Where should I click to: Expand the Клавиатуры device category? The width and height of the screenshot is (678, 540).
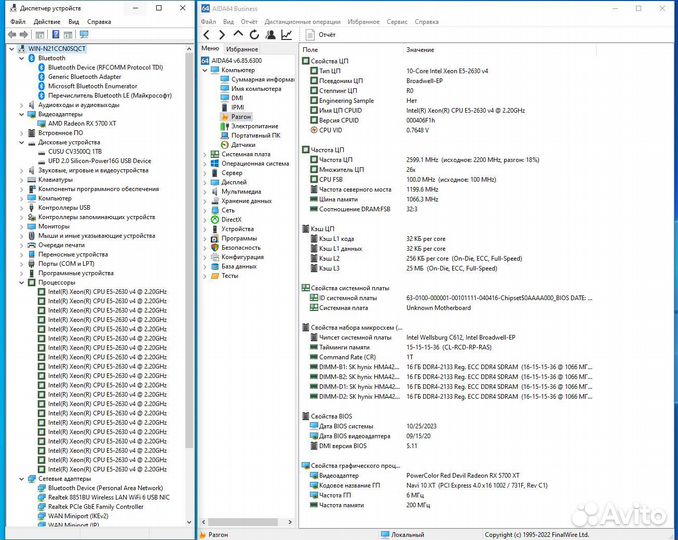pyautogui.click(x=21, y=179)
